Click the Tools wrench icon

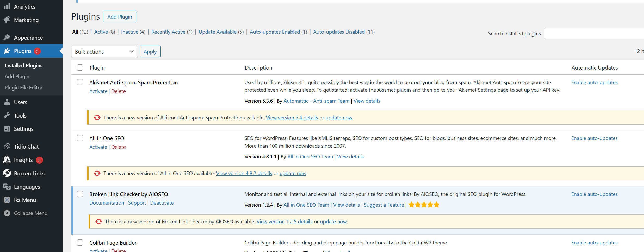tap(7, 115)
